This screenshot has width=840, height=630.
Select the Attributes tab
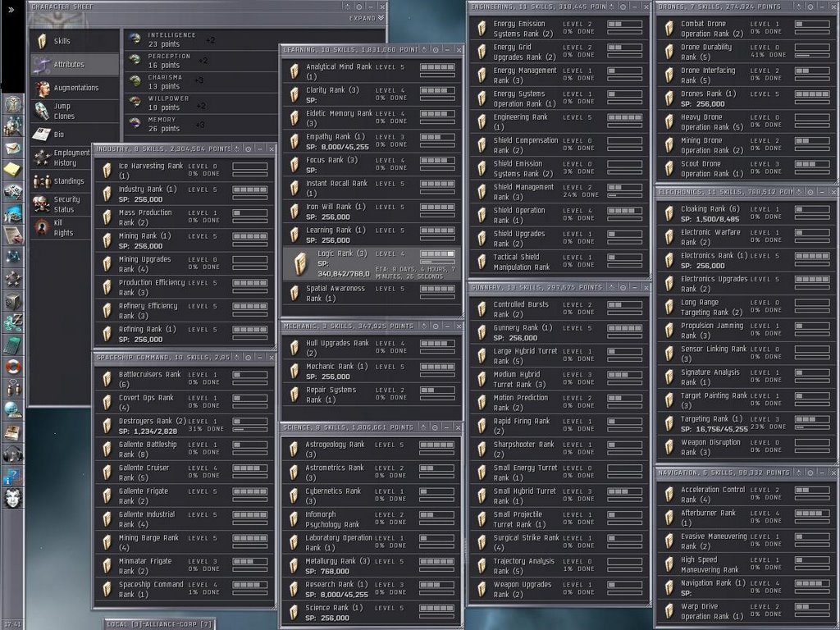[x=75, y=64]
